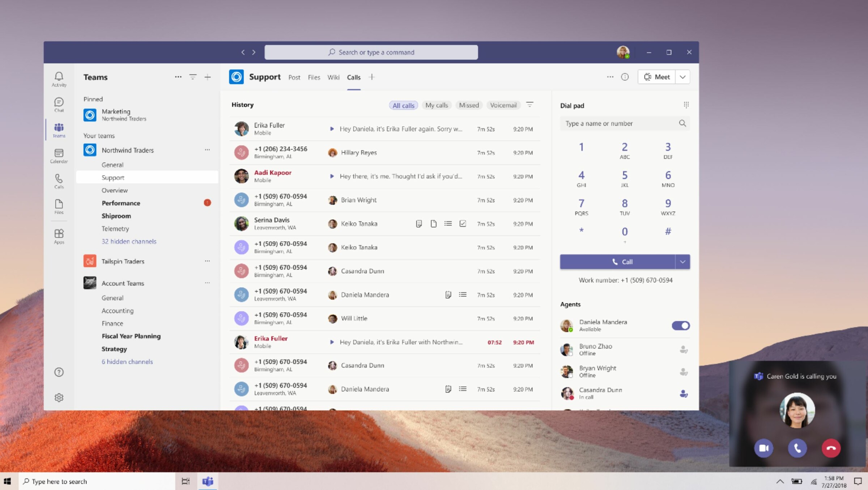Image resolution: width=868 pixels, height=490 pixels.
Task: Open the Calendar from the left sidebar
Action: click(59, 156)
